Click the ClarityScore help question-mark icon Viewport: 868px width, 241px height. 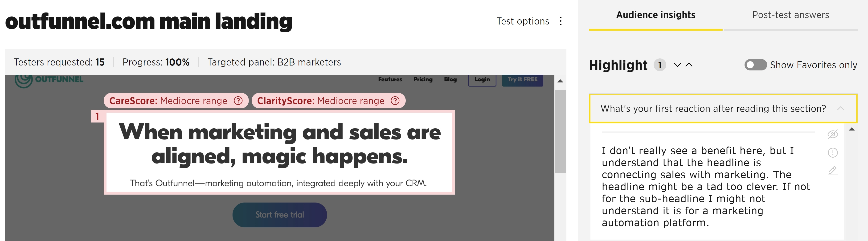point(395,101)
